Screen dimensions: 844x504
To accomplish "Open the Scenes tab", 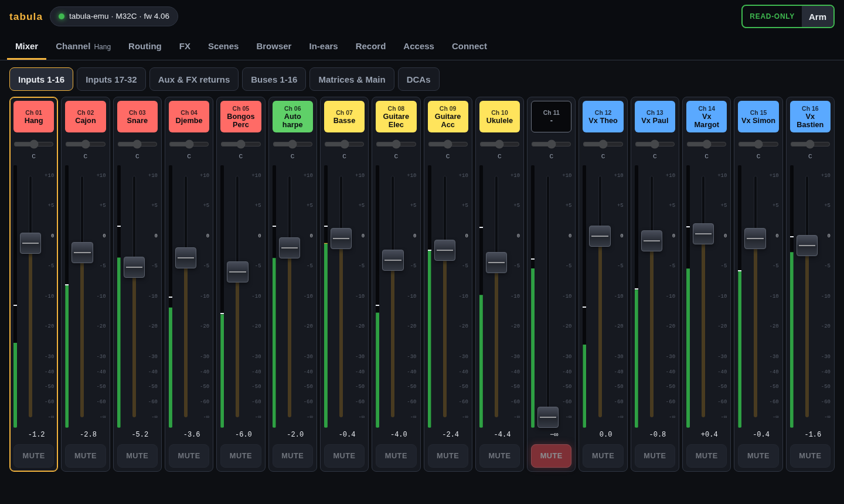I will point(223,46).
